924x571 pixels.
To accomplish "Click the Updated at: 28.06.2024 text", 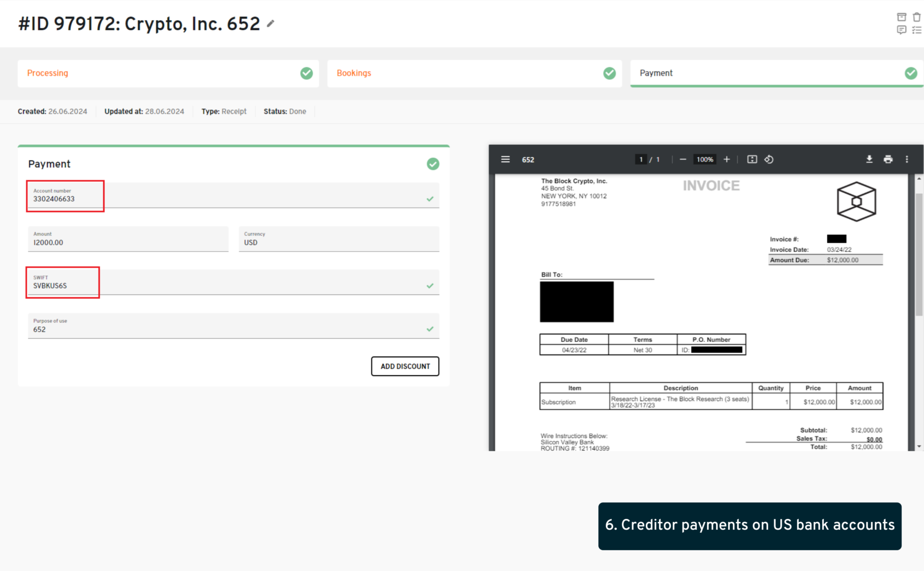I will pos(144,111).
